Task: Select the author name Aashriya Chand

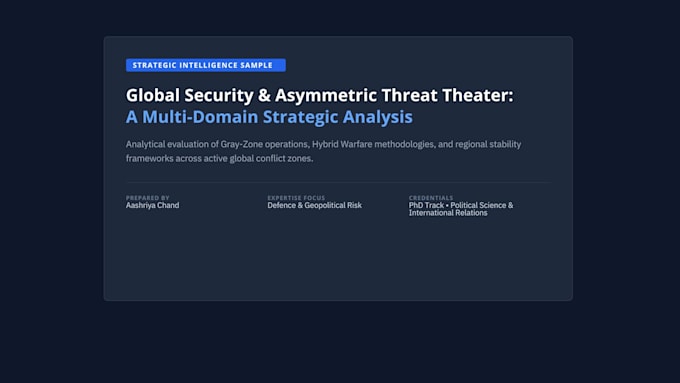Action: [x=152, y=205]
